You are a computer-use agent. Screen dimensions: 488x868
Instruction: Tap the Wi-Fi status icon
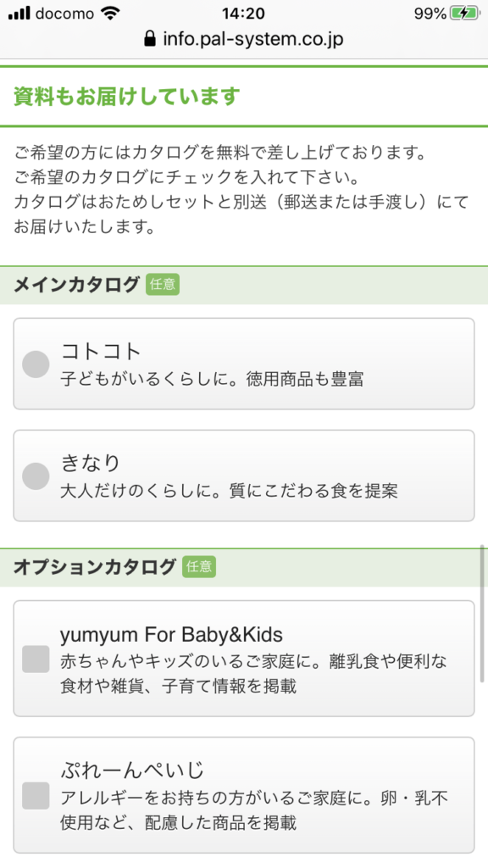coord(111,14)
